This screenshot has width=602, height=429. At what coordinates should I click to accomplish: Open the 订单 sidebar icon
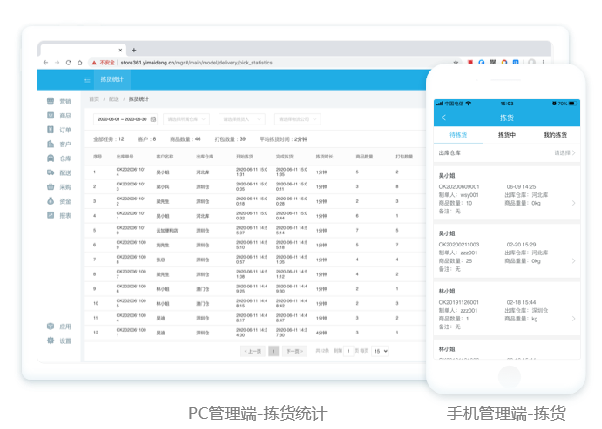tap(51, 129)
